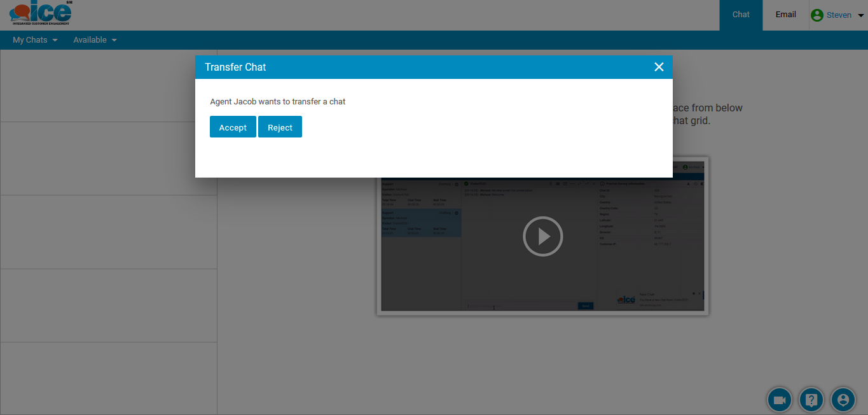Open the Email tab

pos(785,15)
